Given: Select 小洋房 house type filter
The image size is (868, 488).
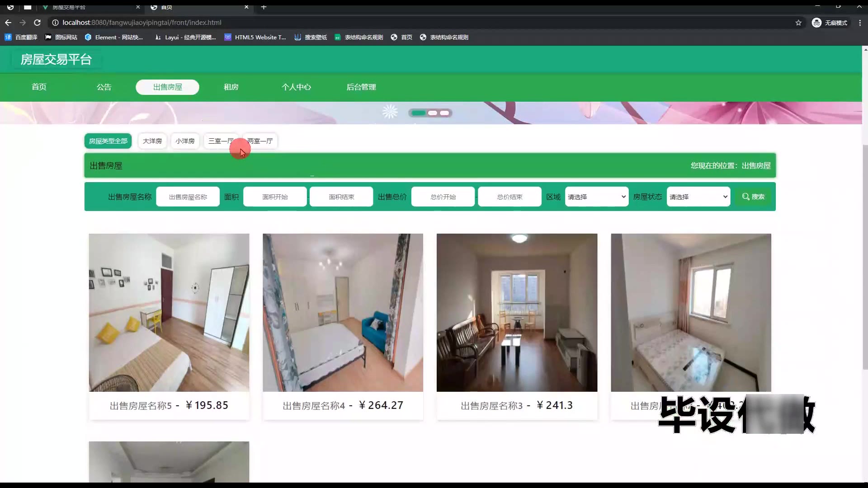Looking at the screenshot, I should pyautogui.click(x=185, y=141).
